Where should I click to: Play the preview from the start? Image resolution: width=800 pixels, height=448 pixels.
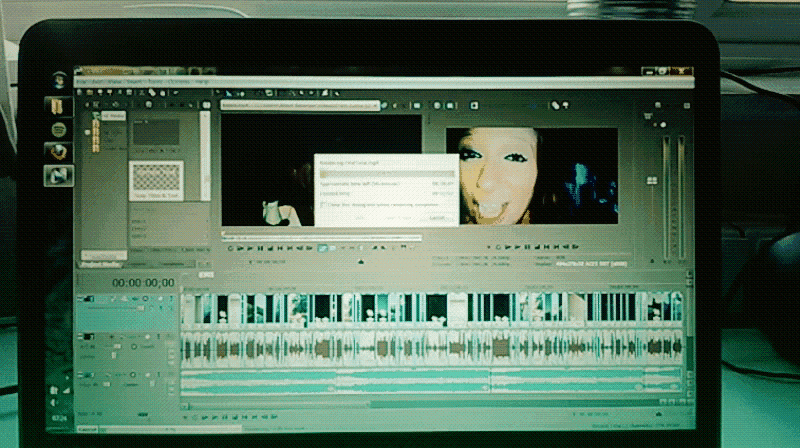(x=508, y=247)
